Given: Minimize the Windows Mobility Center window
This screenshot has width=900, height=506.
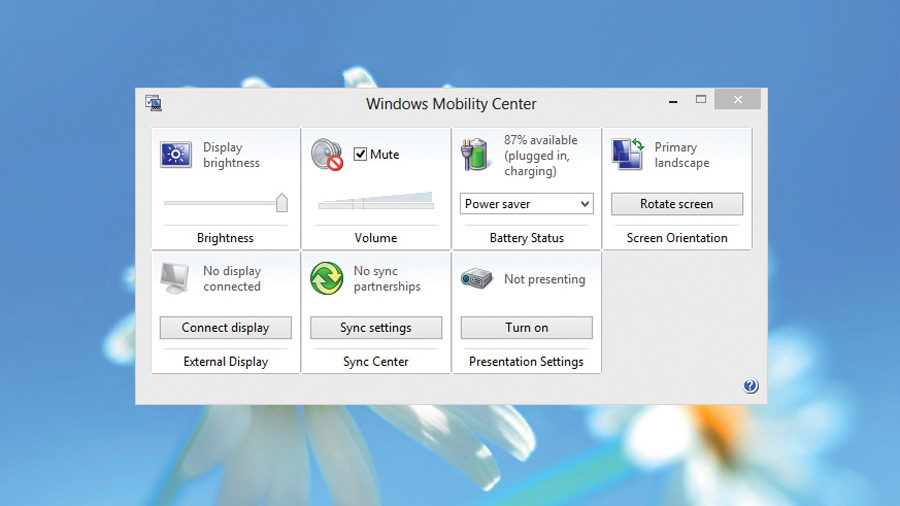Looking at the screenshot, I should 673,100.
